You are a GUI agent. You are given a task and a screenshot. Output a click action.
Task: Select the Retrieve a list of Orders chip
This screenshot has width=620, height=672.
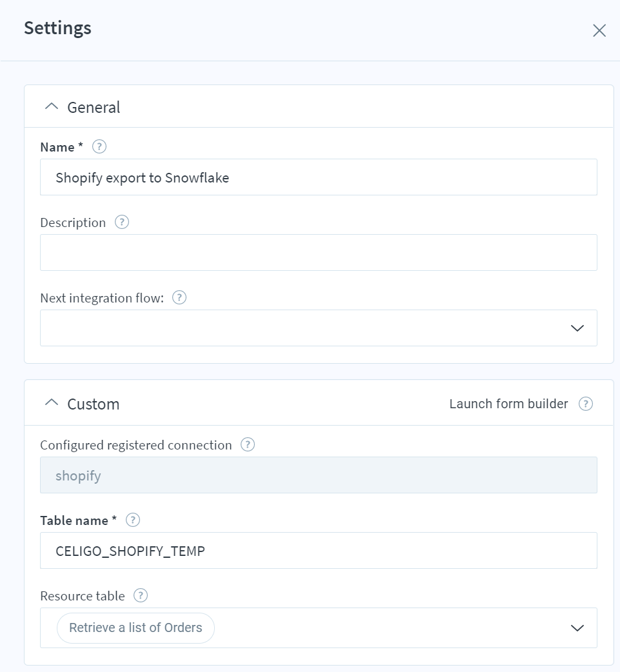[135, 628]
